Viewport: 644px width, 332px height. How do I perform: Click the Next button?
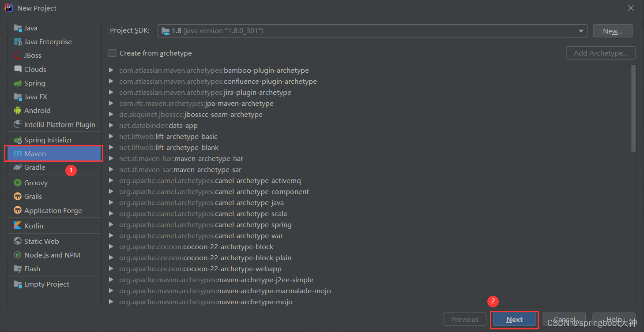(515, 320)
